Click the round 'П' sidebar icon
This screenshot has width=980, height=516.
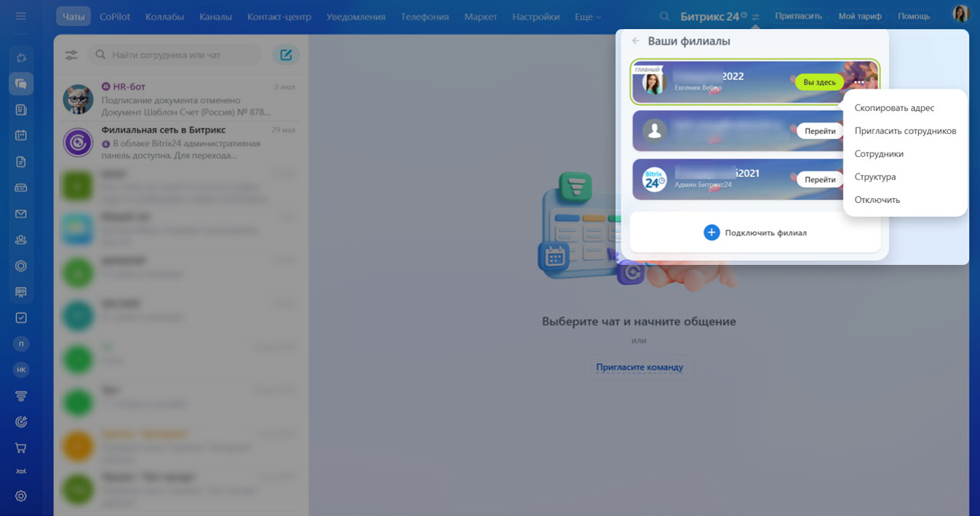tap(21, 344)
